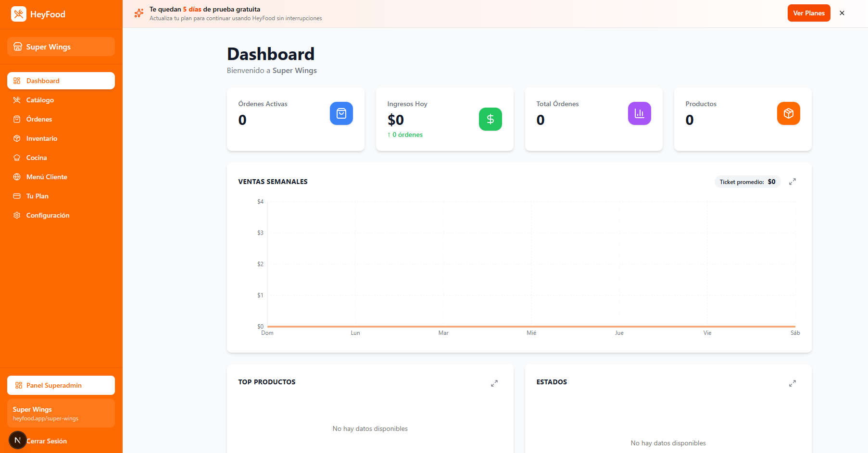Click the HeyFood logo icon

coord(18,14)
